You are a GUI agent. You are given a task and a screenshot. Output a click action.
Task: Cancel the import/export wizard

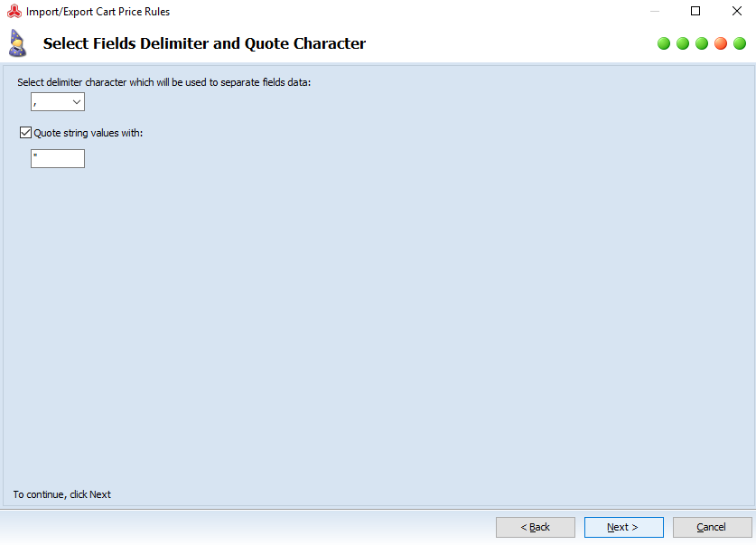(712, 527)
